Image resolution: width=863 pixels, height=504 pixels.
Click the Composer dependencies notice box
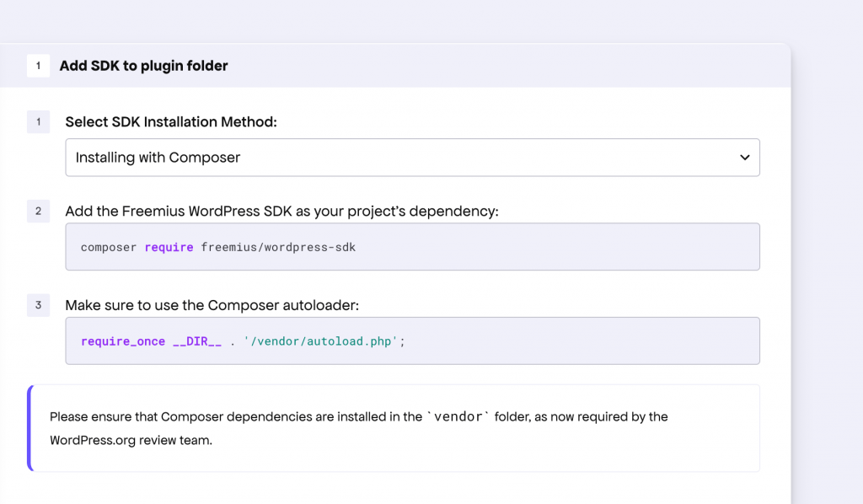(x=394, y=428)
